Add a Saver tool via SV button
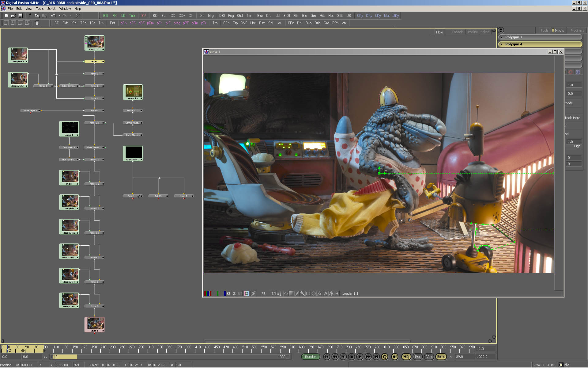 point(144,16)
